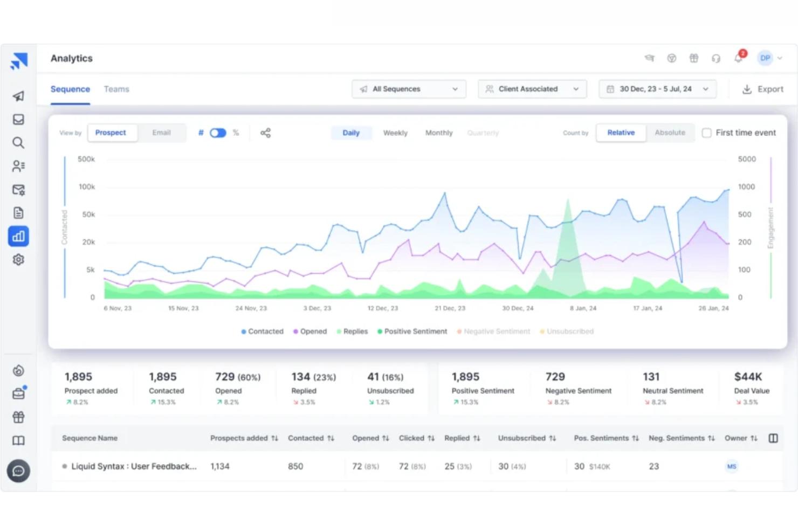Open the date range picker 30 Dec - 5 Jul
Viewport: 798px width, 532px height.
point(657,89)
